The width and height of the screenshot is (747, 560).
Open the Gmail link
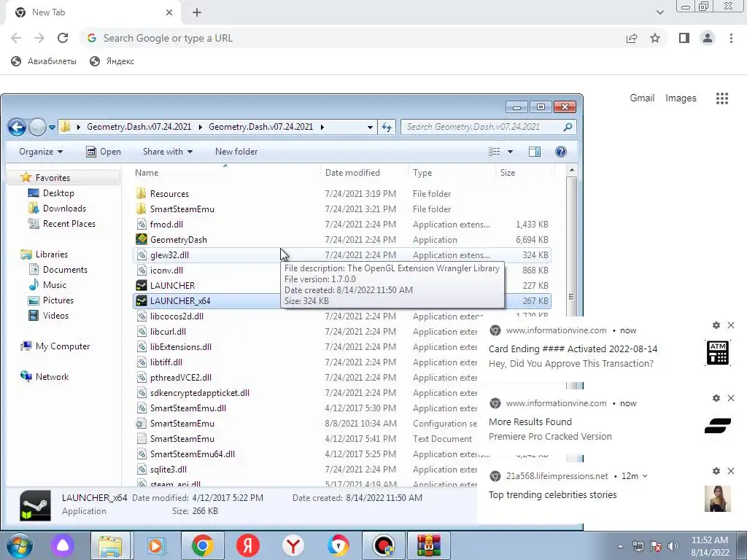(642, 98)
